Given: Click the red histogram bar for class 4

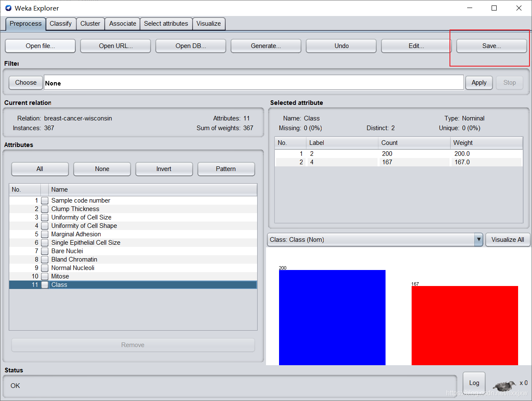Looking at the screenshot, I should 465,326.
